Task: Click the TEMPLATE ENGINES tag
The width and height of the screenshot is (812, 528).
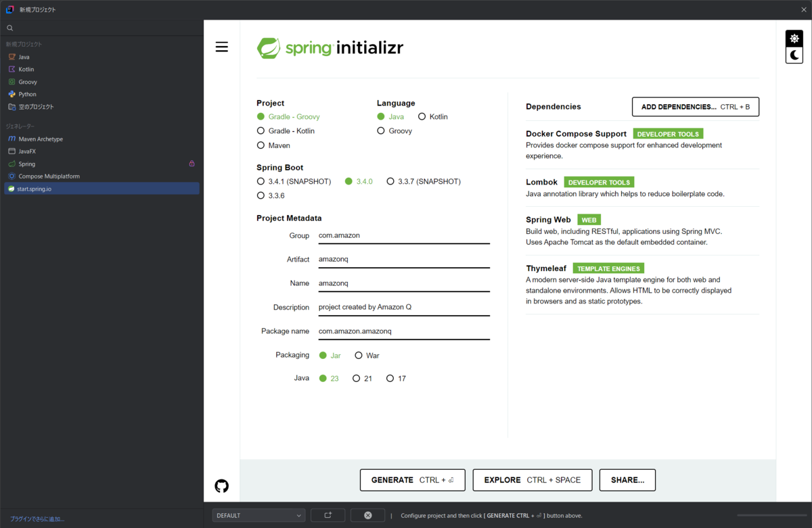Action: point(608,268)
